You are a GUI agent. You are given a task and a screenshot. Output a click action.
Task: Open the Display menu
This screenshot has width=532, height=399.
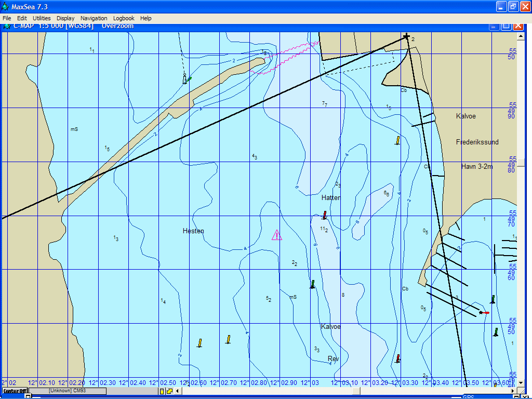click(65, 18)
